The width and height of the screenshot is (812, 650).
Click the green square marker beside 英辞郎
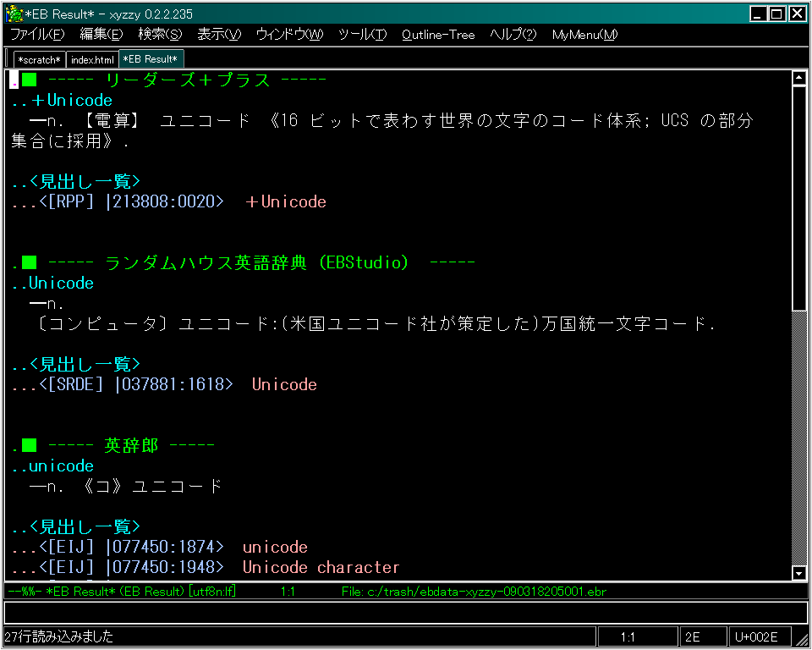click(x=30, y=445)
